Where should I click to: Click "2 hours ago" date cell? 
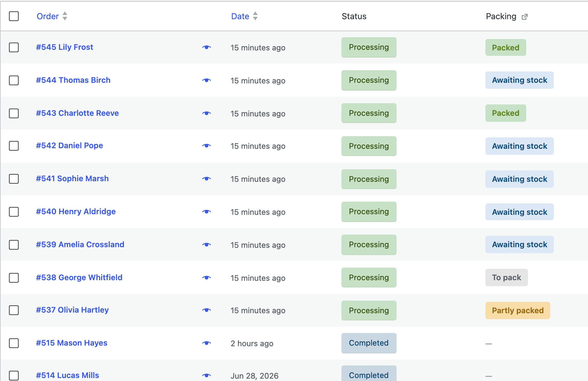coord(252,343)
